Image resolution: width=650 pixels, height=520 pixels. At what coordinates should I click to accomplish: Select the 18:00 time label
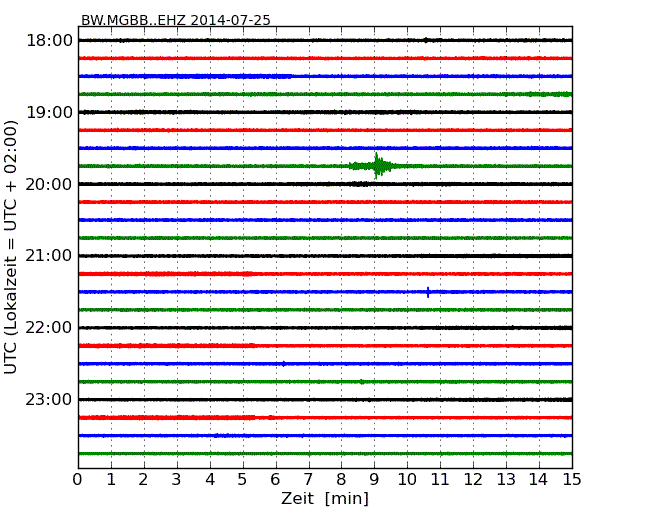click(x=49, y=41)
